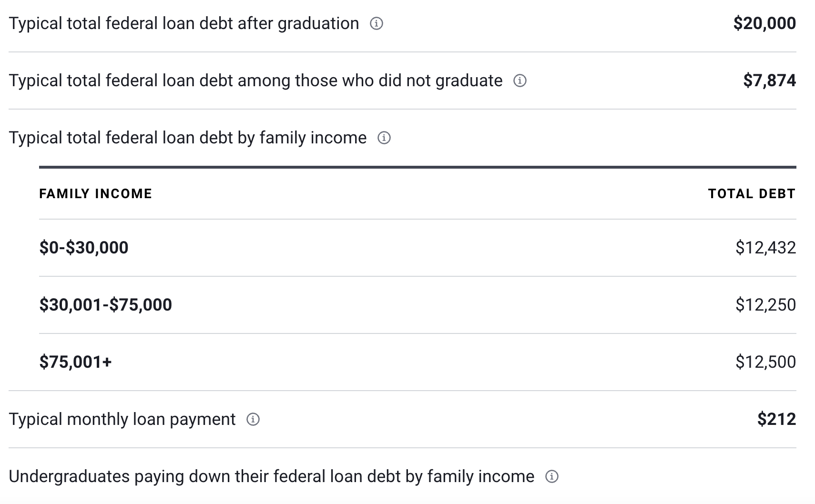Image resolution: width=815 pixels, height=504 pixels.
Task: Select the $75,001+ income row label
Action: pos(75,362)
